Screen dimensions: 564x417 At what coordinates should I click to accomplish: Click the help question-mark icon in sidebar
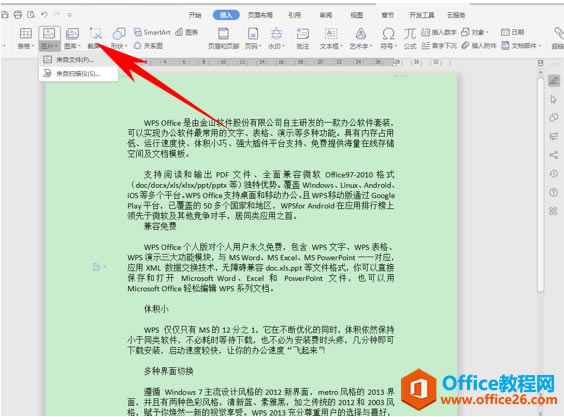click(554, 192)
